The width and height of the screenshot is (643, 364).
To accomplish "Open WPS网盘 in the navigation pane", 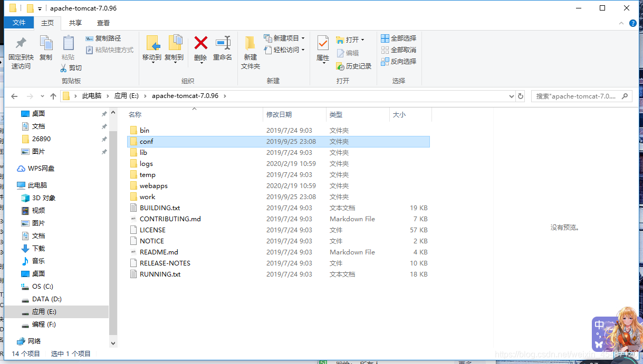I will pyautogui.click(x=41, y=169).
